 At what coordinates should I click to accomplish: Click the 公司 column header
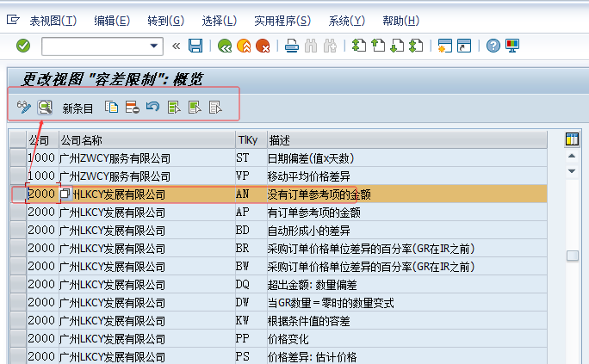point(42,140)
